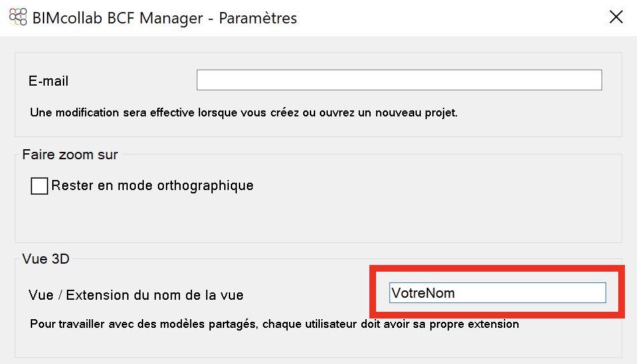The image size is (637, 364).
Task: Select the "E-mail" field label
Action: [48, 81]
